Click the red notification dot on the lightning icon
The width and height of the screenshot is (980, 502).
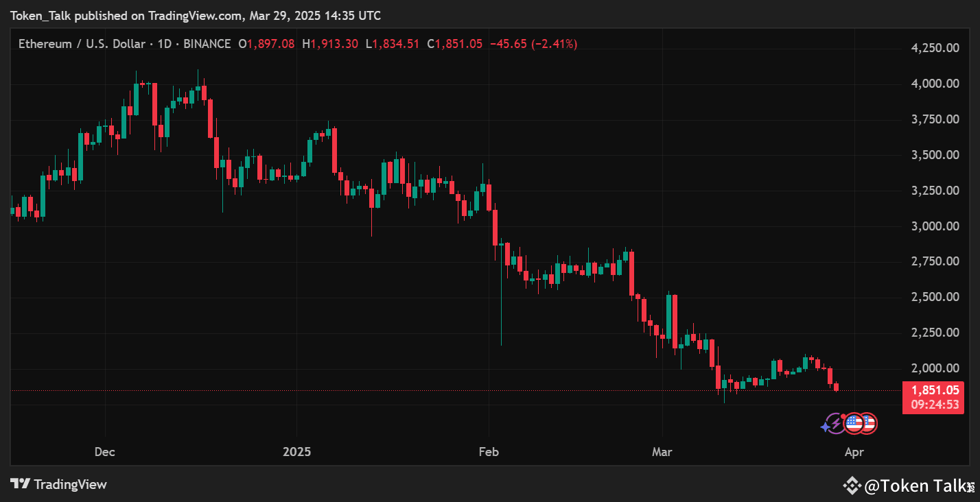tap(843, 417)
